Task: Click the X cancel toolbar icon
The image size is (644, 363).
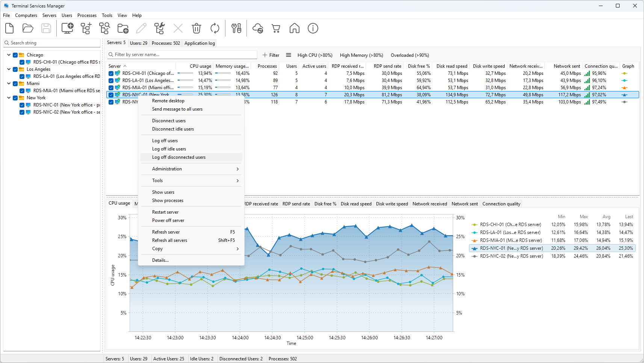Action: pyautogui.click(x=178, y=28)
